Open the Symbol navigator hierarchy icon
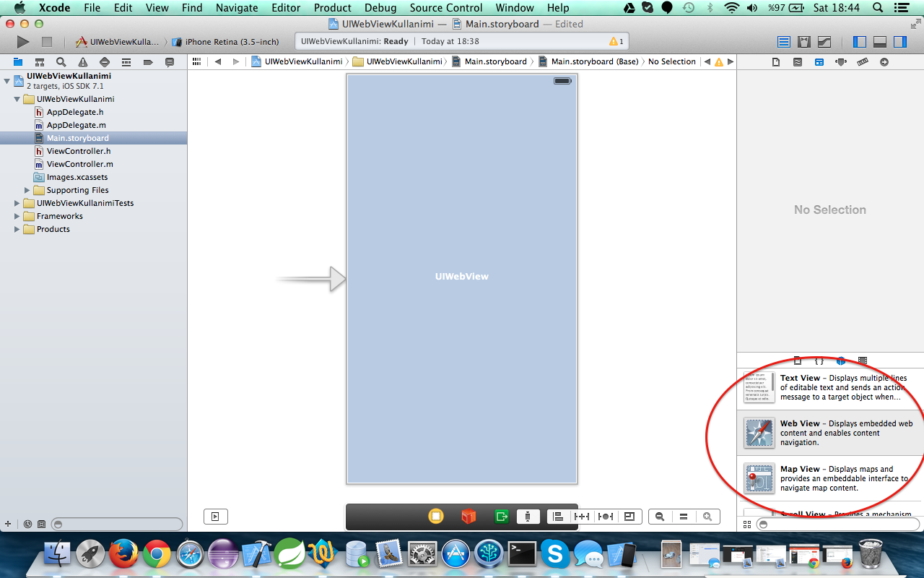The image size is (924, 578). 40,62
